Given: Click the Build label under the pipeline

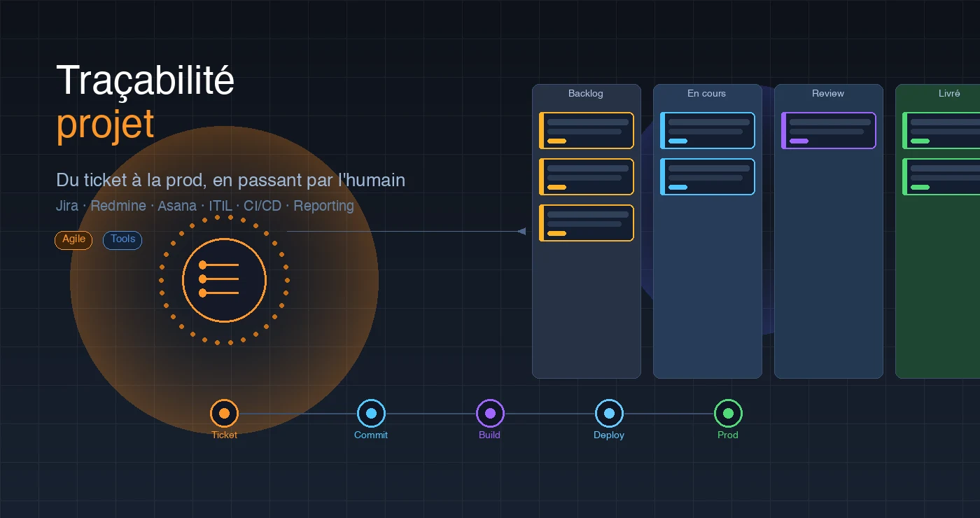Looking at the screenshot, I should tap(489, 435).
